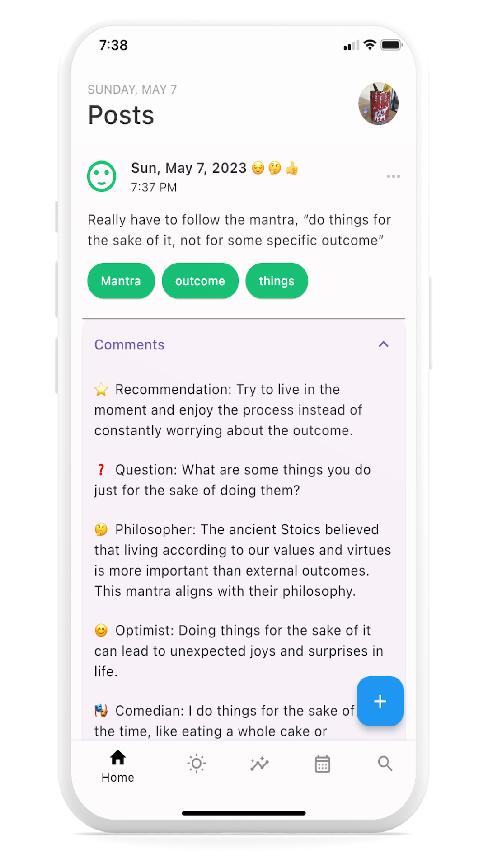Screen dimensions: 488x868
Task: Tap the Philosopher comment about Stoics
Action: point(242,561)
